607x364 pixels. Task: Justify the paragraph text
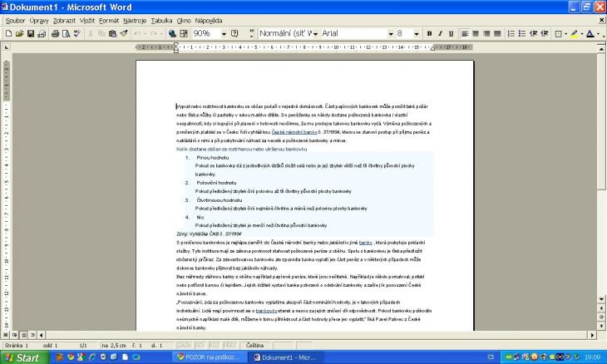tap(497, 33)
